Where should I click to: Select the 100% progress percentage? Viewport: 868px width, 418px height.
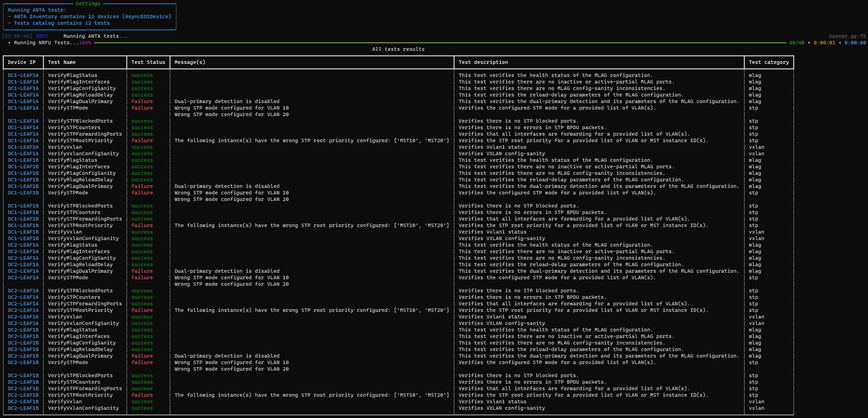point(85,43)
